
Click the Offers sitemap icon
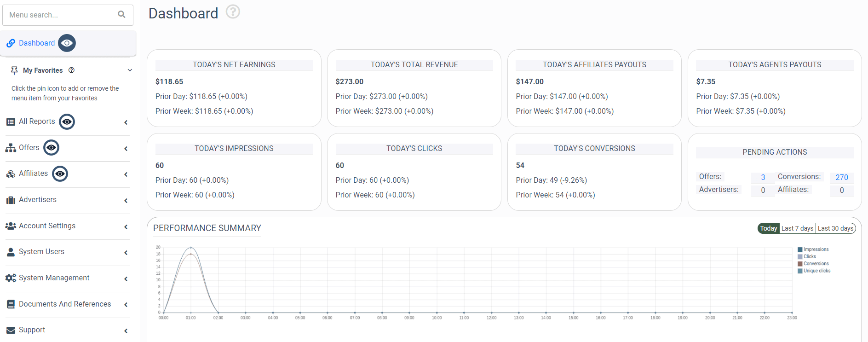coord(11,148)
